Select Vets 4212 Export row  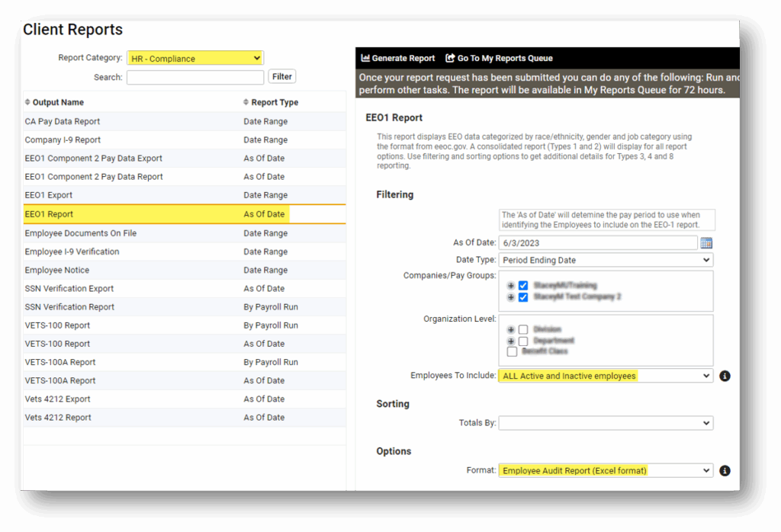[x=185, y=399]
